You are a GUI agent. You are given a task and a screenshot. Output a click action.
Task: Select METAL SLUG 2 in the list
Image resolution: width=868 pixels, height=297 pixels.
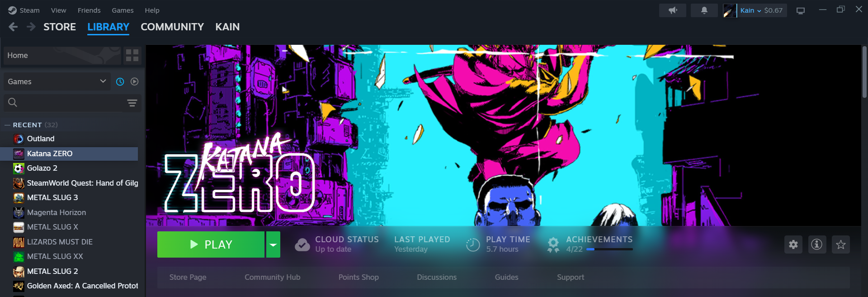pos(70,271)
